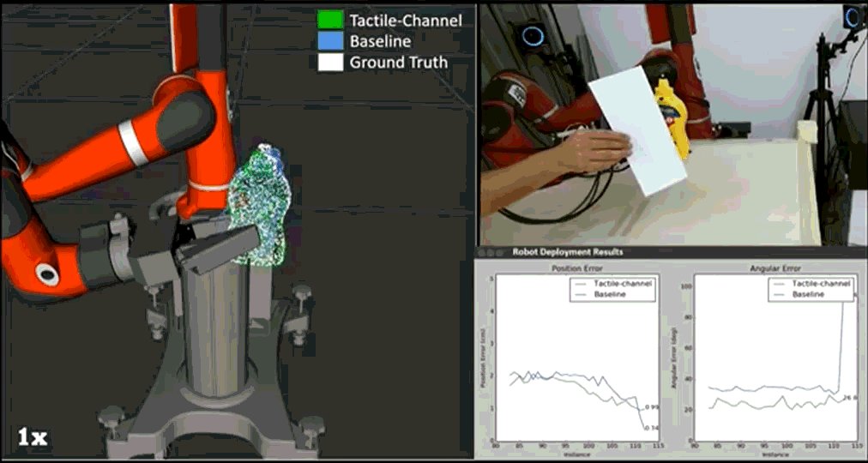Click the 1x playback speed indicator
Viewport: 868px width, 463px height.
click(32, 437)
